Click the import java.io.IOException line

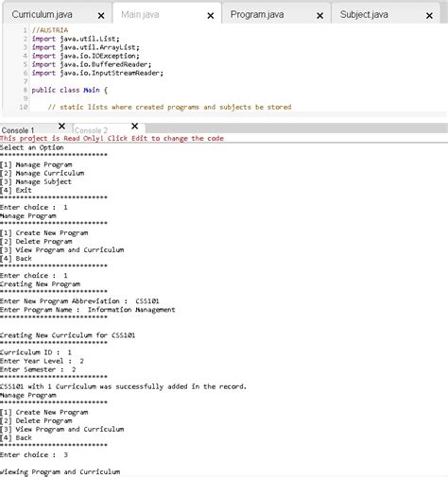point(85,56)
